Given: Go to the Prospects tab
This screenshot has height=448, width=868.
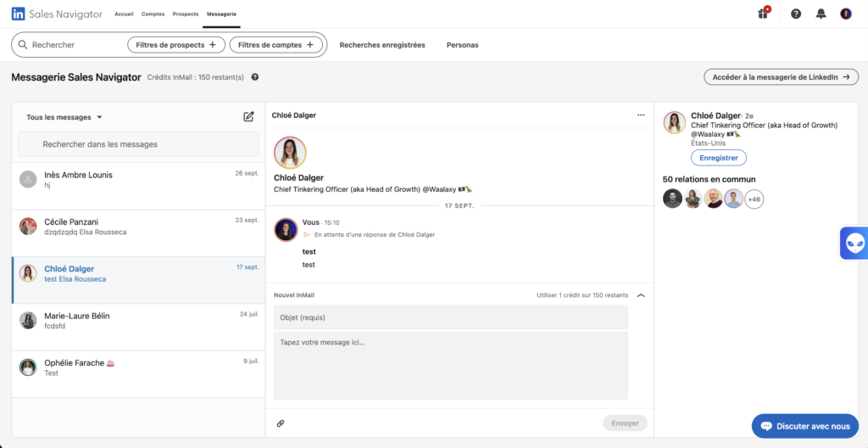Looking at the screenshot, I should pos(186,14).
